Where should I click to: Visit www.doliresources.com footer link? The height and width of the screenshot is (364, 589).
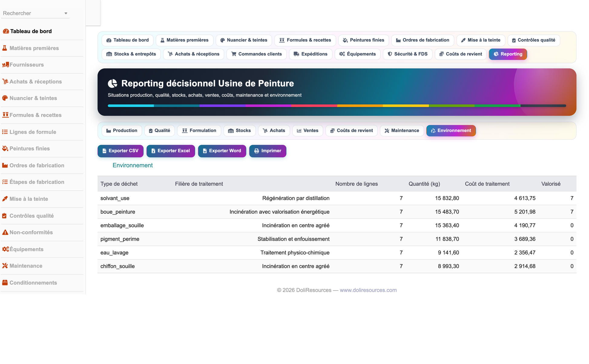tap(368, 290)
